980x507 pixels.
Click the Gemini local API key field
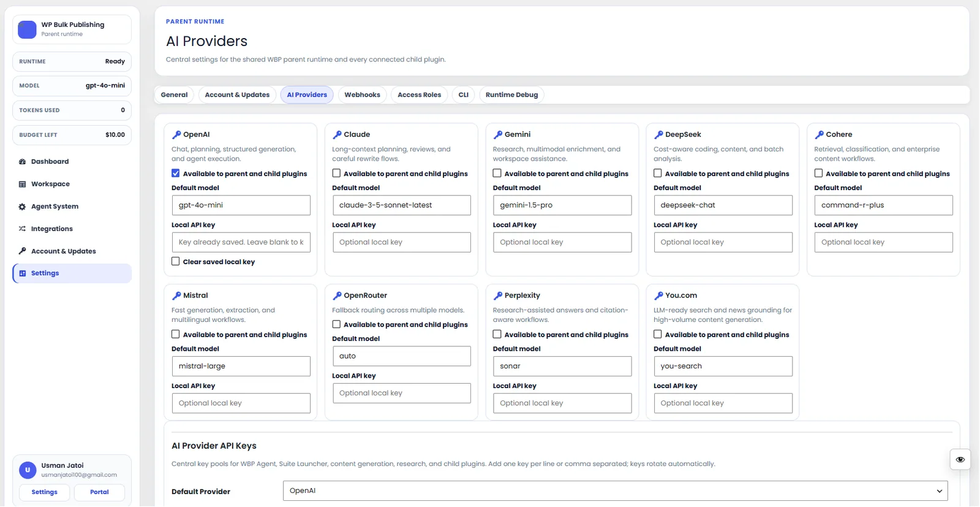(562, 242)
